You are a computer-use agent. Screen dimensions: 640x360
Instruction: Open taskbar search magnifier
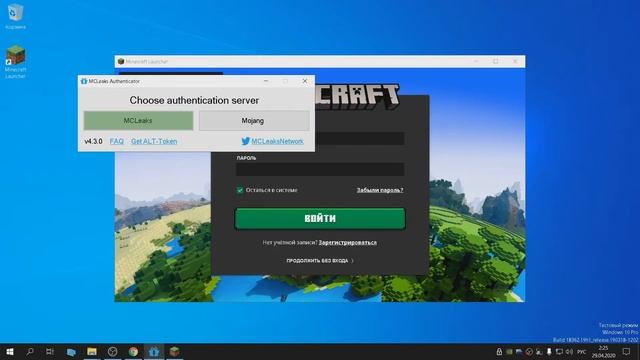tap(30, 351)
